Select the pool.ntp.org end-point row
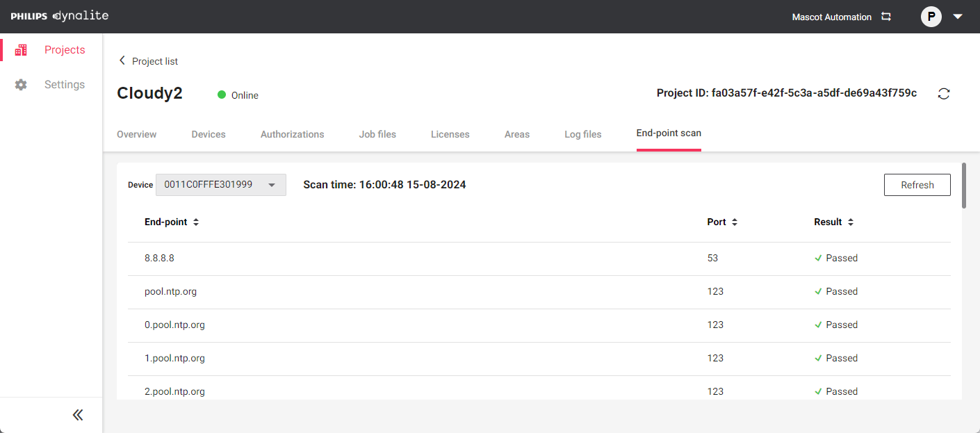The height and width of the screenshot is (433, 980). [170, 292]
